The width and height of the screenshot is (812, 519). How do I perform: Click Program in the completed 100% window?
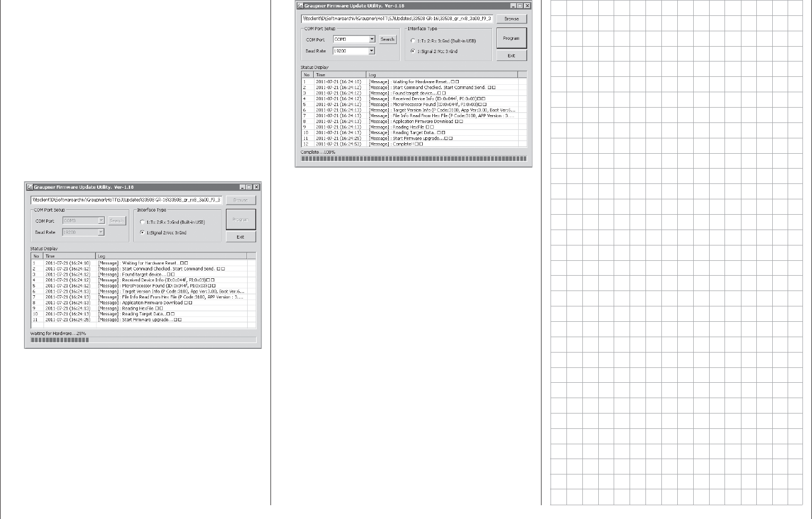[x=511, y=38]
